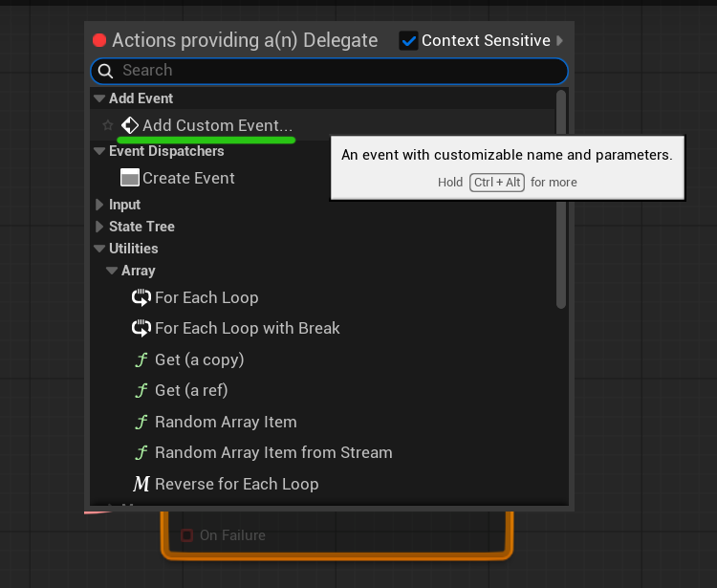Uncheck the Context Sensitive checkbox
The height and width of the screenshot is (588, 717).
[x=408, y=41]
